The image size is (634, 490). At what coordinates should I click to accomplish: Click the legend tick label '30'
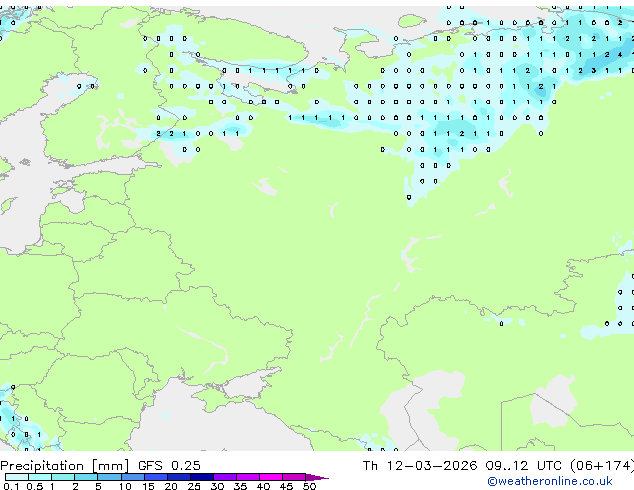pos(217,486)
